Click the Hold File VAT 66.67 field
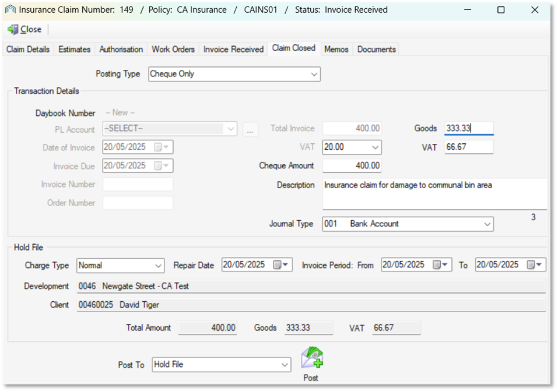This screenshot has height=392, width=558. 396,328
